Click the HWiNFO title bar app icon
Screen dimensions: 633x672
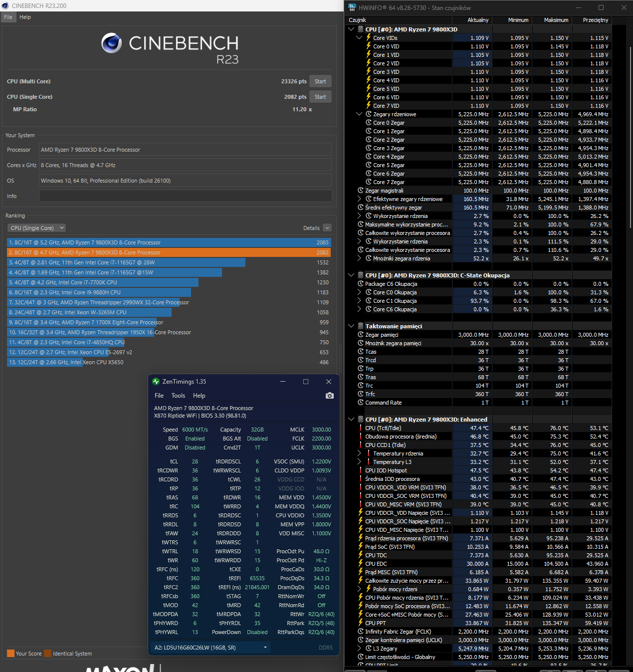pyautogui.click(x=353, y=7)
